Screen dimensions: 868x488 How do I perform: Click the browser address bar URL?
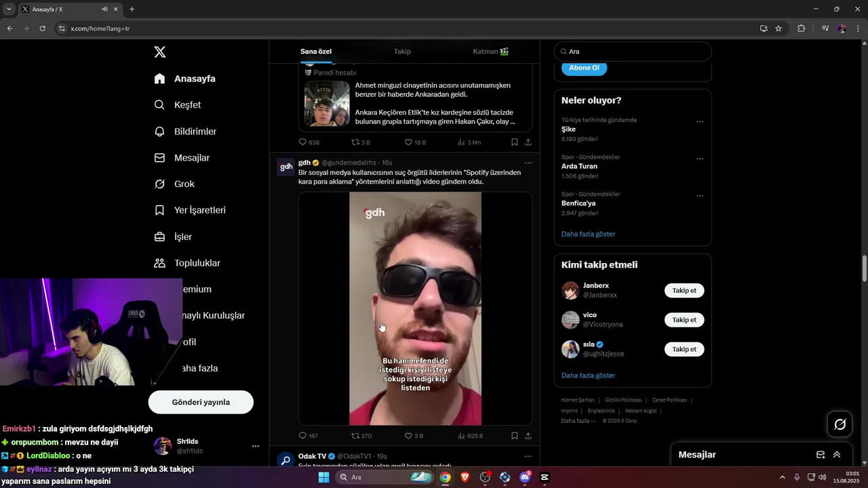[x=100, y=28]
